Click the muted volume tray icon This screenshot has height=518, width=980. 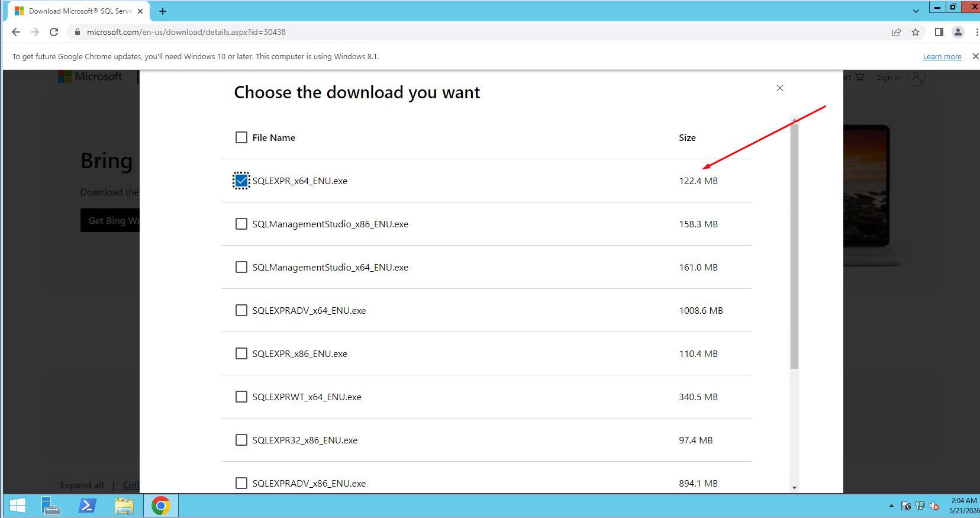(934, 506)
